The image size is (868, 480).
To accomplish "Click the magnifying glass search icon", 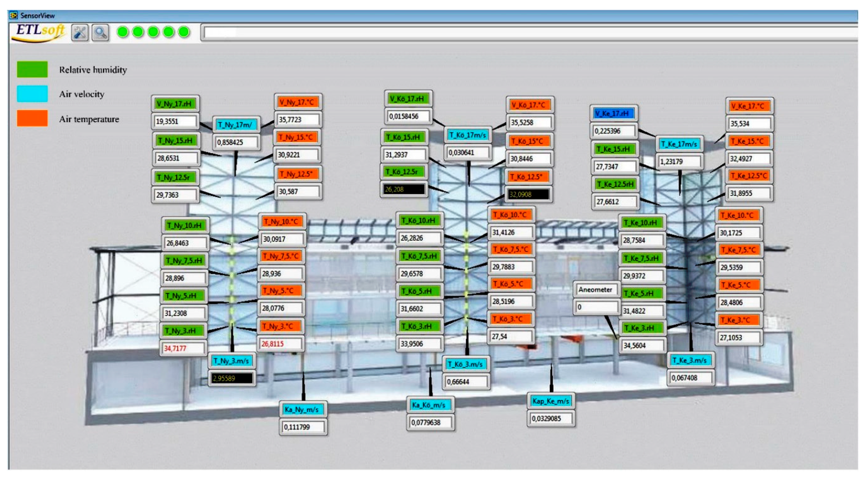I will click(x=100, y=33).
